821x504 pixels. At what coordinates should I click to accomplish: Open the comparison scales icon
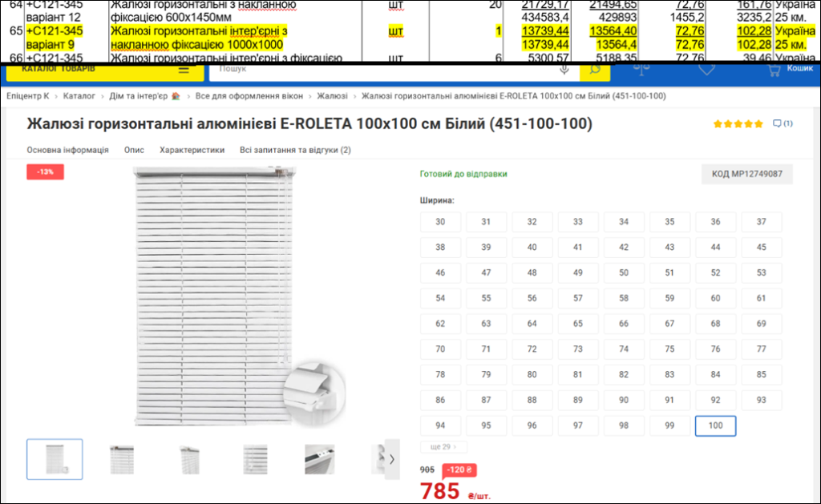click(x=641, y=69)
